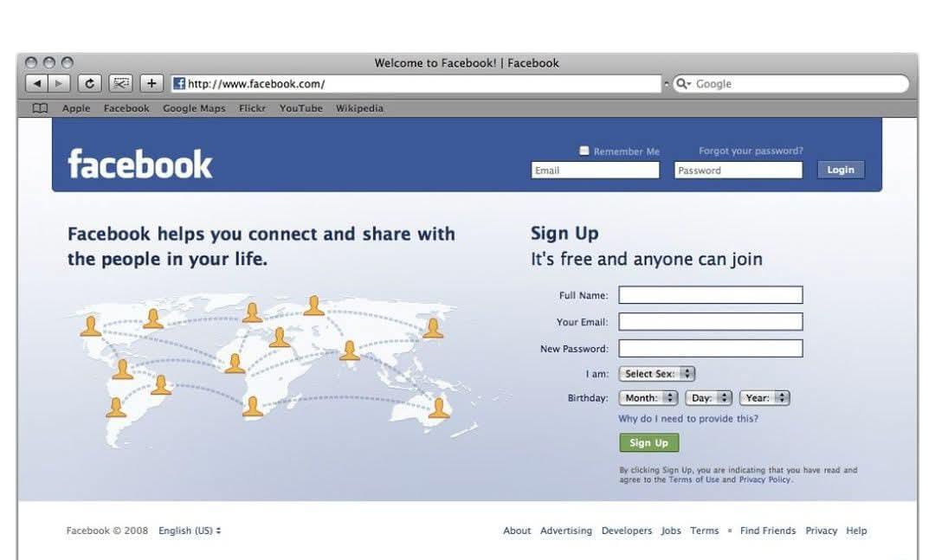Click the Facebook favicon in address bar

coord(179,83)
